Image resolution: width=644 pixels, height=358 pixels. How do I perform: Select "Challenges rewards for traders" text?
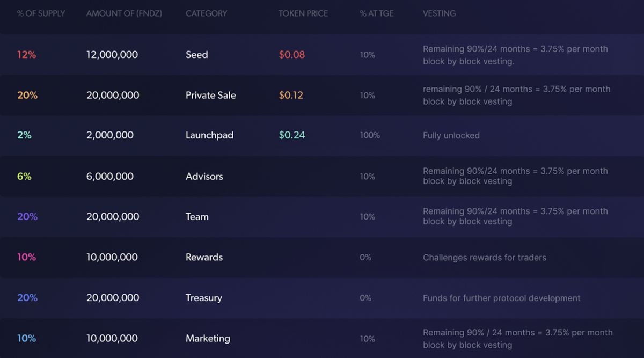pyautogui.click(x=484, y=258)
